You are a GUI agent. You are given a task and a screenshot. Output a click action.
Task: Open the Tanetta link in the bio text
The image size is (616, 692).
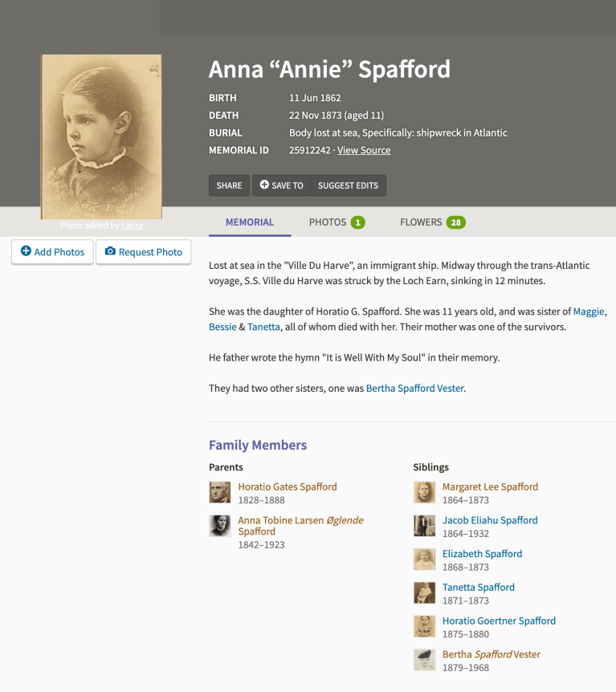[263, 327]
